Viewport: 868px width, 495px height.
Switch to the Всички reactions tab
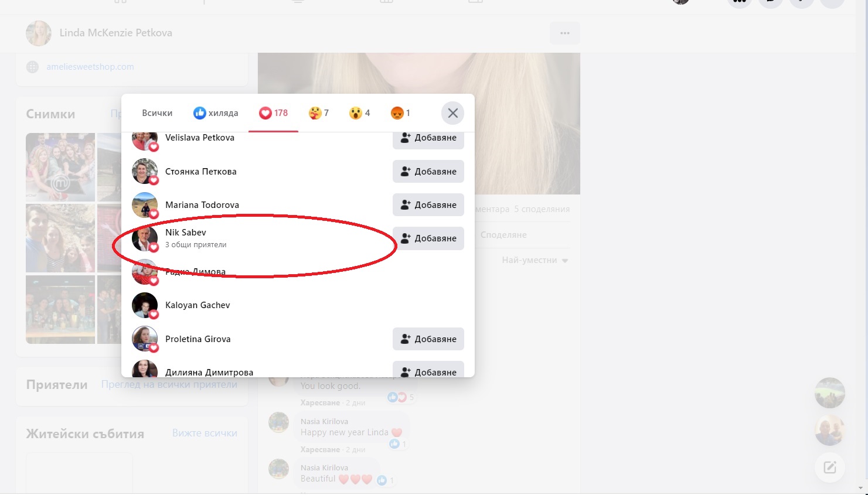[x=157, y=113]
